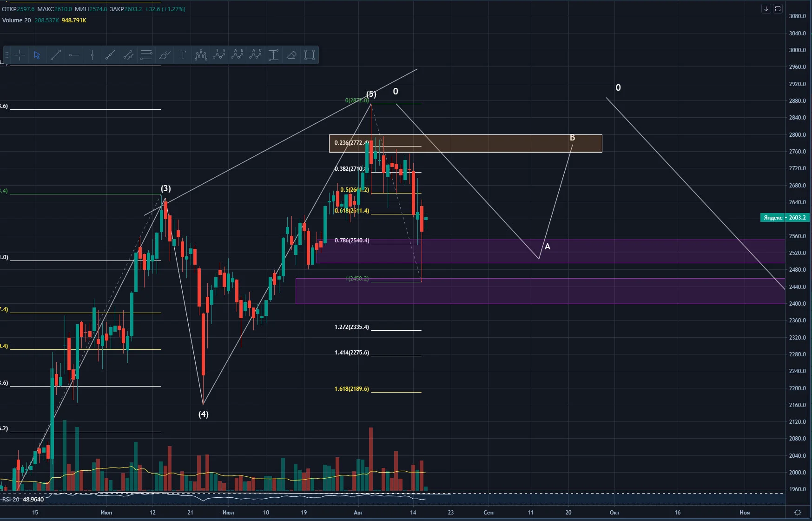This screenshot has width=812, height=521.
Task: Click the wave label (4)
Action: coord(203,414)
